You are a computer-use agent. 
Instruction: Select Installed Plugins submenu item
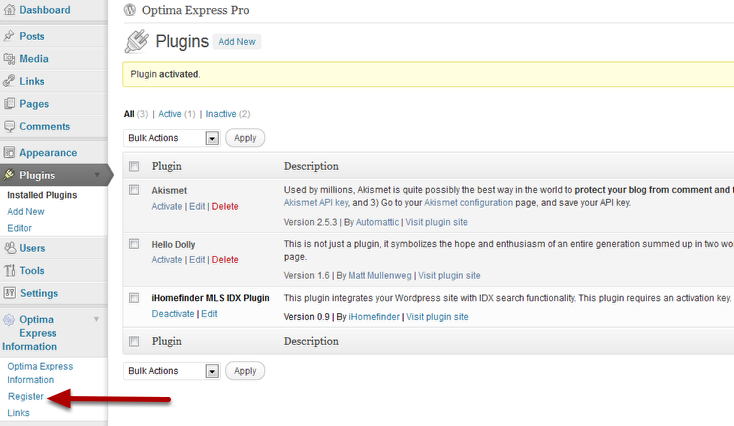(42, 195)
